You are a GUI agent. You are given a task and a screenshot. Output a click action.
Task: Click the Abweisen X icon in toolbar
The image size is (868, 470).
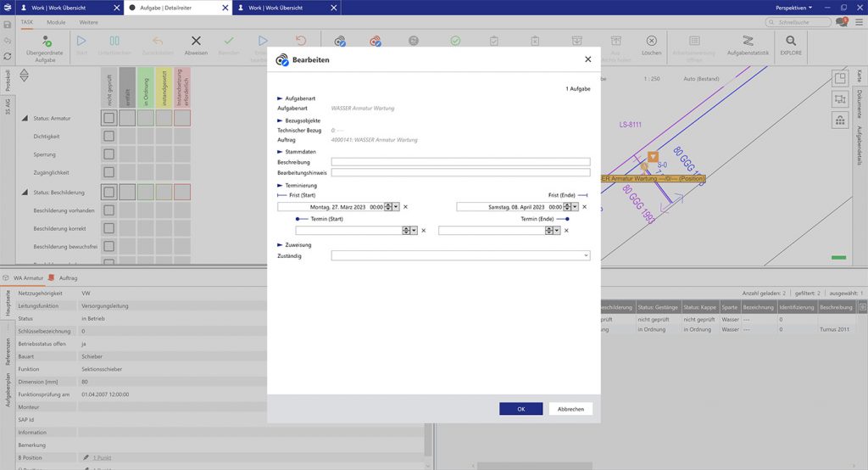click(196, 41)
